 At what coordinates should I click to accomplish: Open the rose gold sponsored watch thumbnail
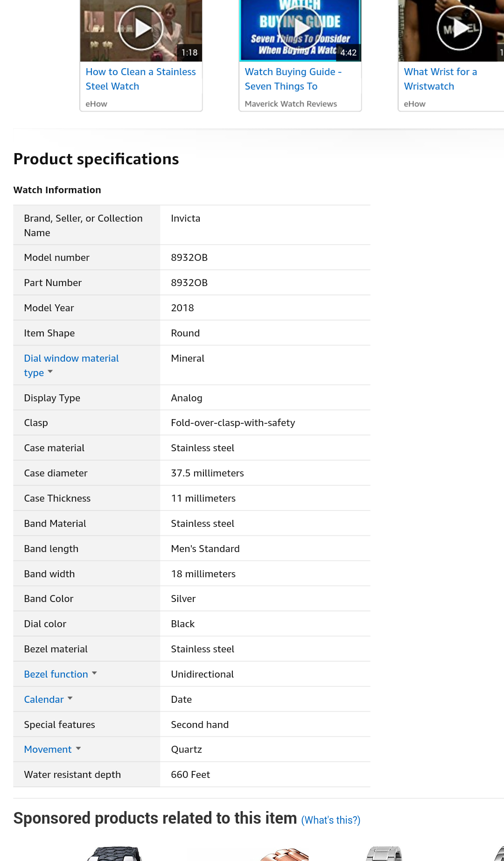285,855
